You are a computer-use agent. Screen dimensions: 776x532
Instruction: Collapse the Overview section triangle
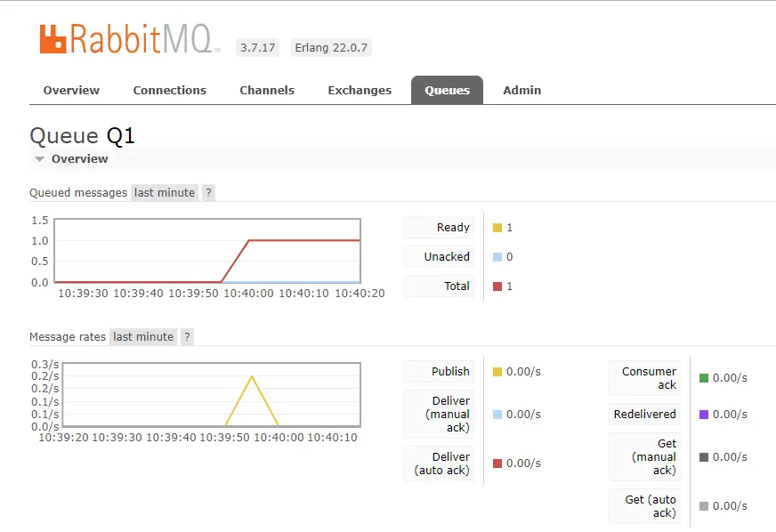[x=39, y=159]
